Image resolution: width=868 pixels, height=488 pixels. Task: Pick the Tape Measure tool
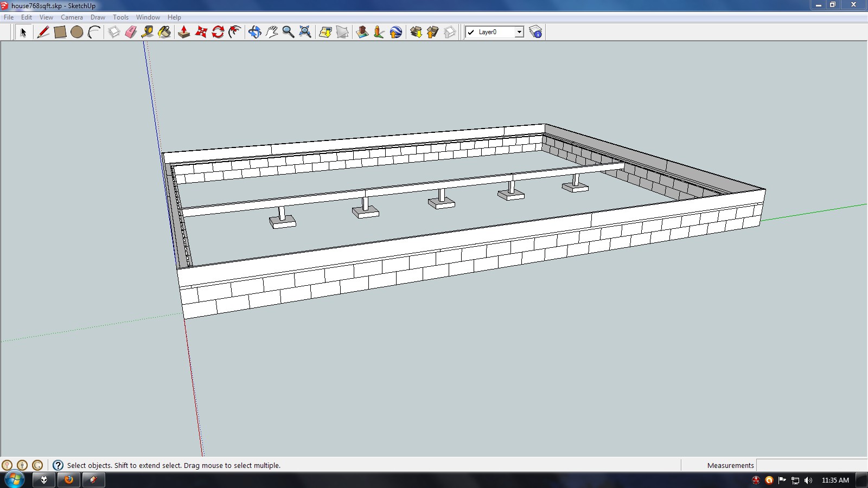[147, 32]
